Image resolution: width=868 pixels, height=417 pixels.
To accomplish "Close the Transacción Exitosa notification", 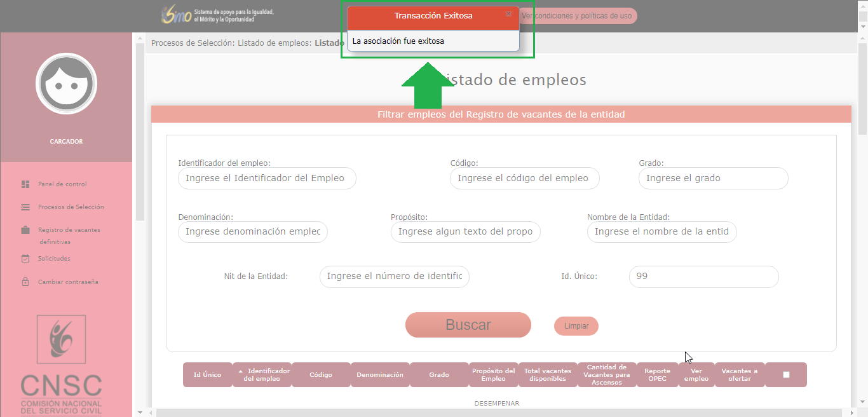I will point(508,14).
